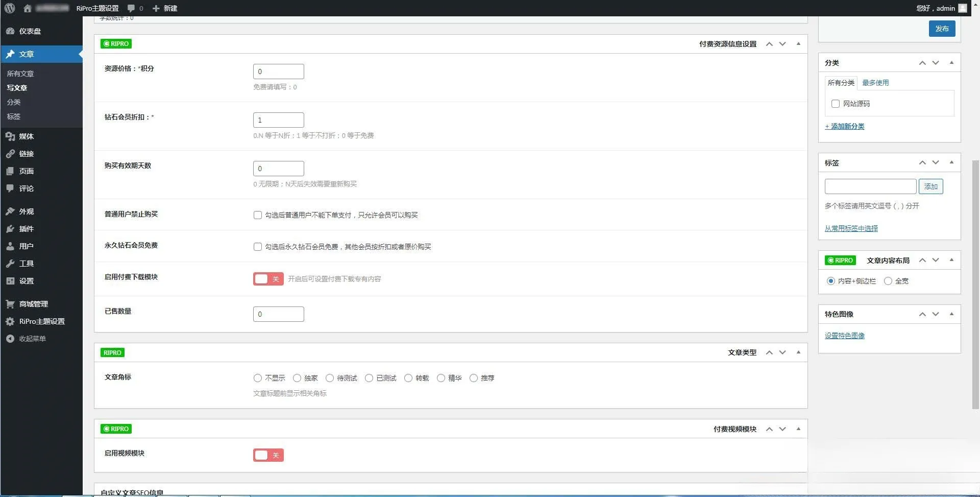Click 已售数量 input field
Screen dimensions: 980x497
pos(279,314)
